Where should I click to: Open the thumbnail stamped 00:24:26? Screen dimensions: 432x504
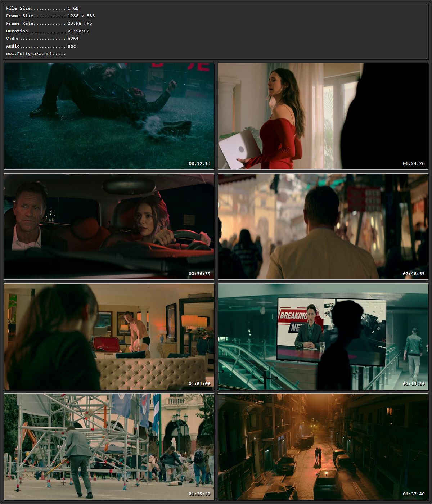point(323,116)
